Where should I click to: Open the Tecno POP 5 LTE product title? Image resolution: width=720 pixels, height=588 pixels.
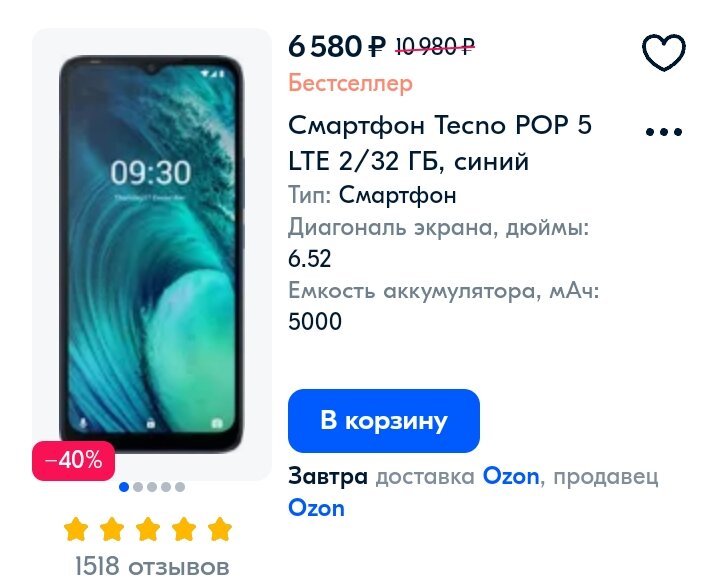click(440, 143)
